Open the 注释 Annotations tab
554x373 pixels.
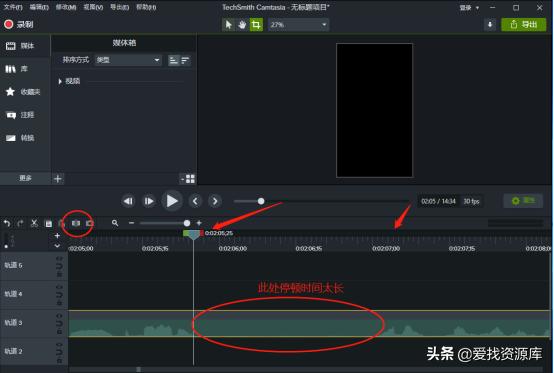coord(25,115)
